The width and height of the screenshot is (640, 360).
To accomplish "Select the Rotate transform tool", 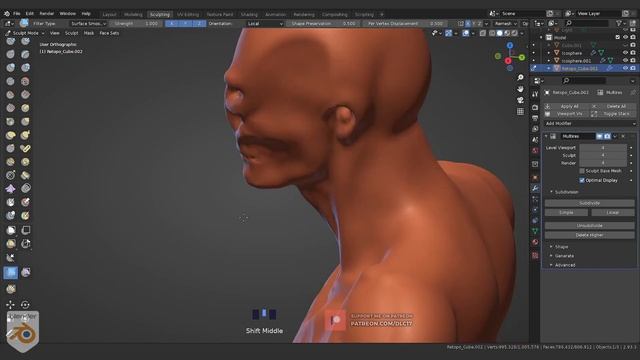I will pyautogui.click(x=25, y=304).
